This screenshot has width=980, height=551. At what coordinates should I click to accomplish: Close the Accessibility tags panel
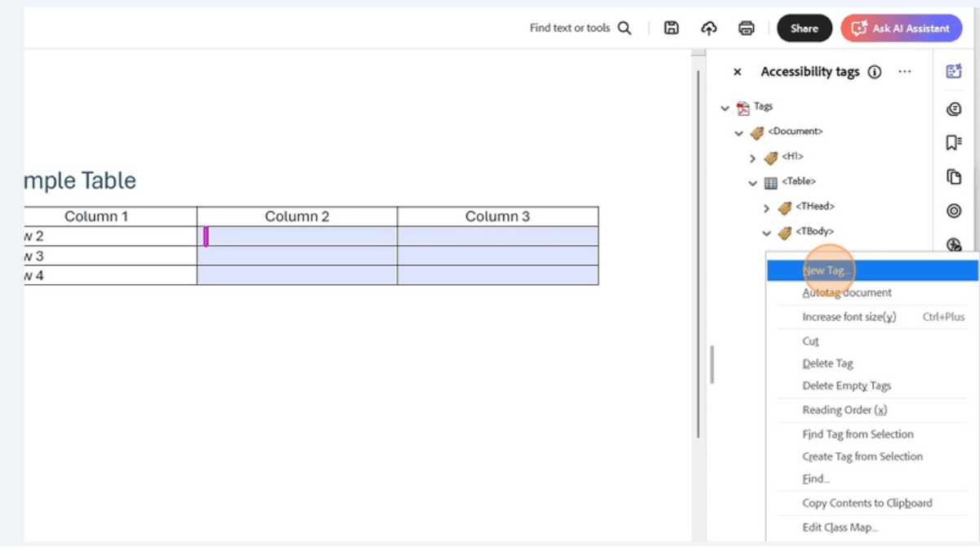tap(737, 72)
